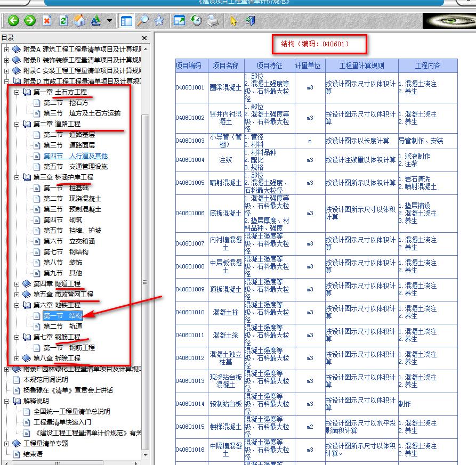The height and width of the screenshot is (465, 476).
Task: Open 本规范用词说明 page
Action: (45, 380)
